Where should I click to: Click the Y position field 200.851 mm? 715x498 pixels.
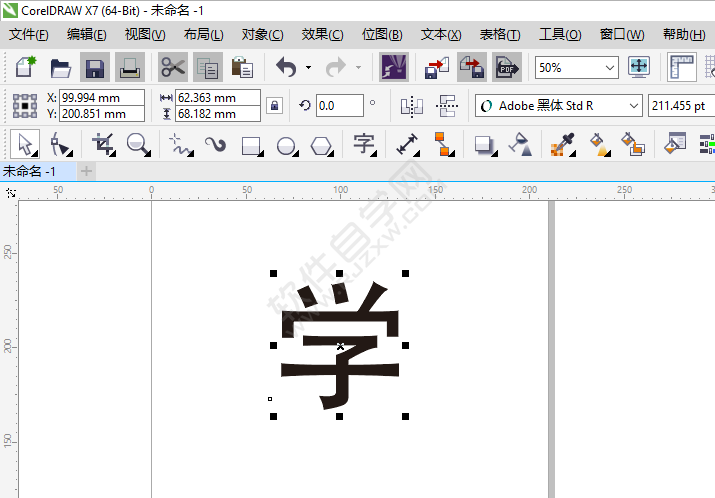coord(102,114)
